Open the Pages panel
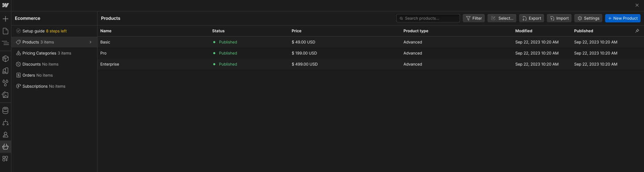644x172 pixels. 6,31
